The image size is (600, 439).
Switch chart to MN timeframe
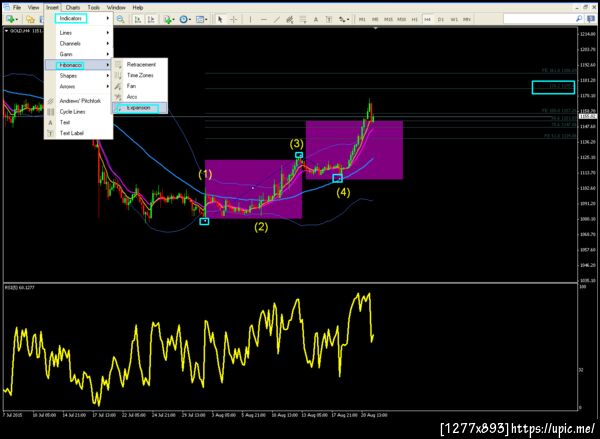point(467,19)
